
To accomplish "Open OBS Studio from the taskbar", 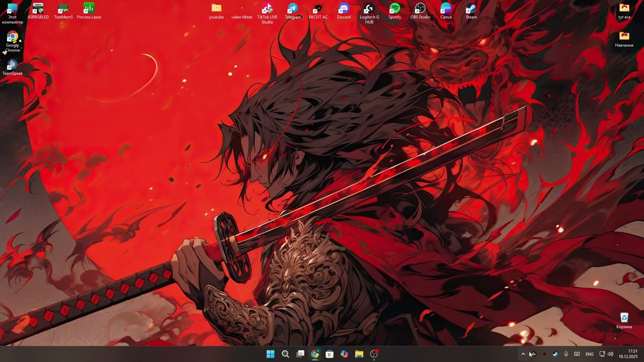I will pos(374,354).
